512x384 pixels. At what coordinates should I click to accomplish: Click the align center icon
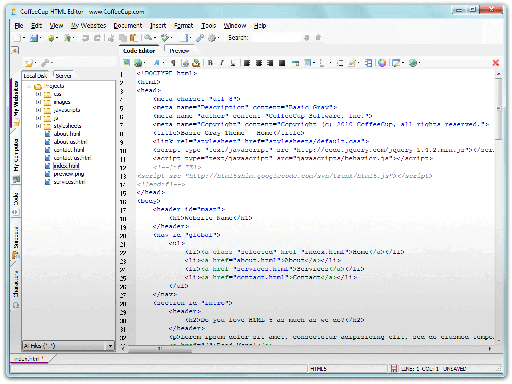coord(259,63)
